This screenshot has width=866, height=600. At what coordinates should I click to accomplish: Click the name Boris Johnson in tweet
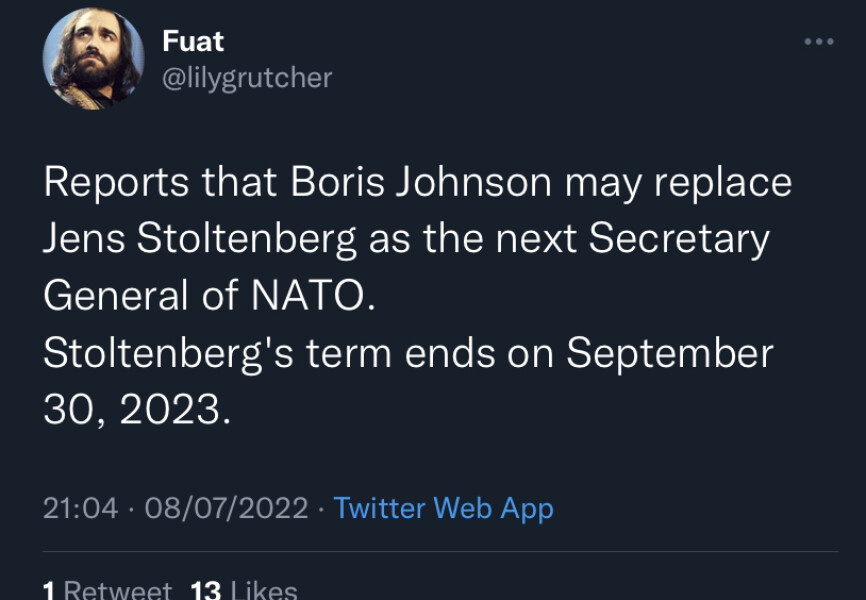click(421, 183)
